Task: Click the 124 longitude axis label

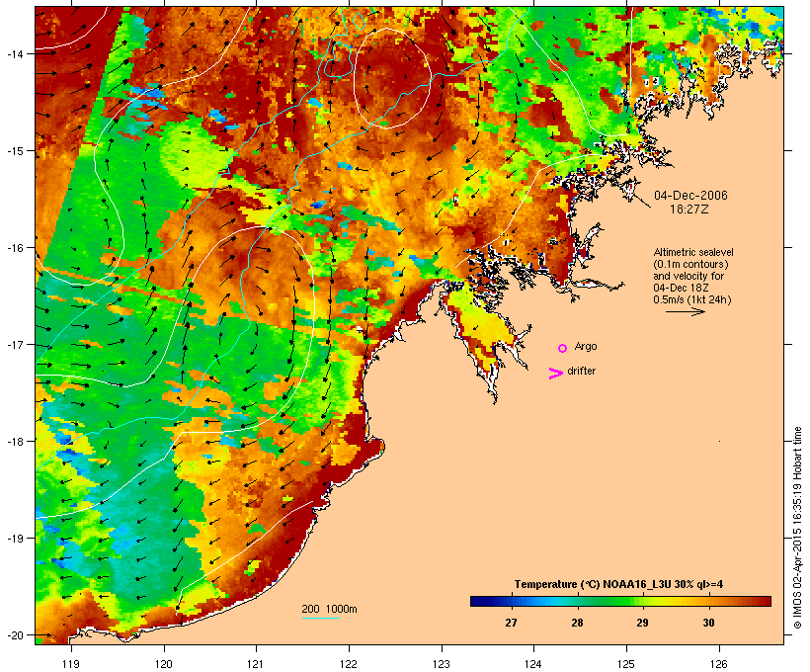Action: coord(533,664)
